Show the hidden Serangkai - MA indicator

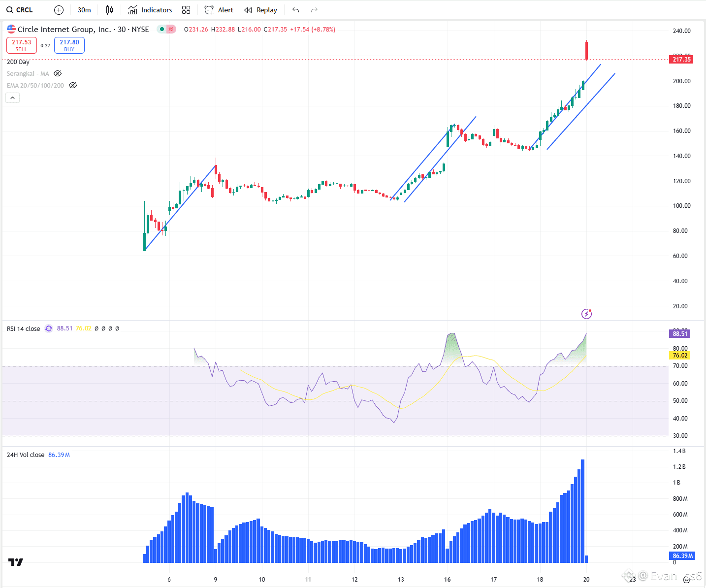coord(58,73)
